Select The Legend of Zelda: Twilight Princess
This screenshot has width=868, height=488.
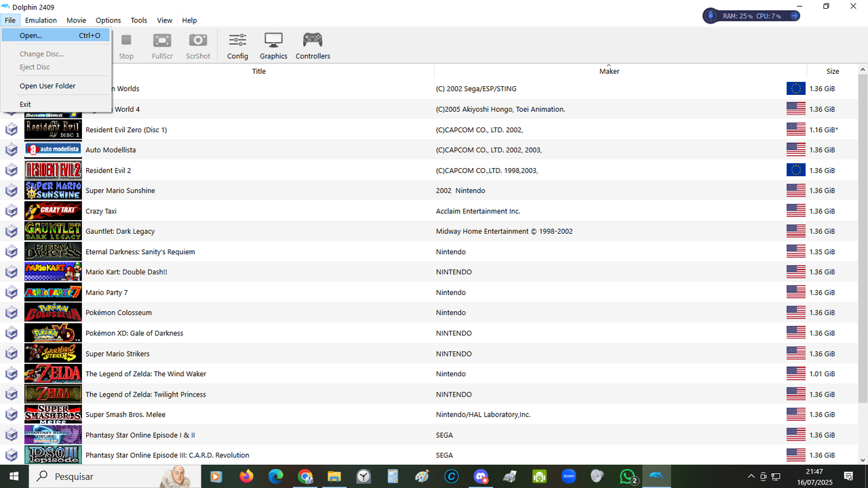[146, 394]
